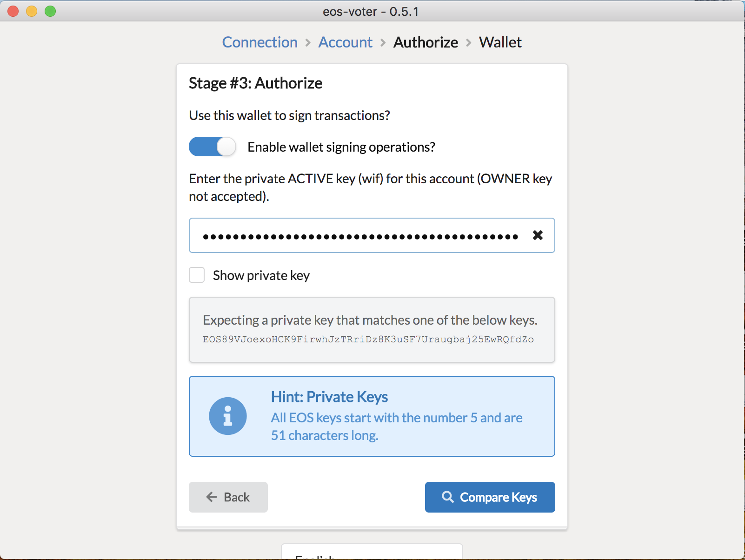Screen dimensions: 745x560
Task: Go to the Account step
Action: 346,42
